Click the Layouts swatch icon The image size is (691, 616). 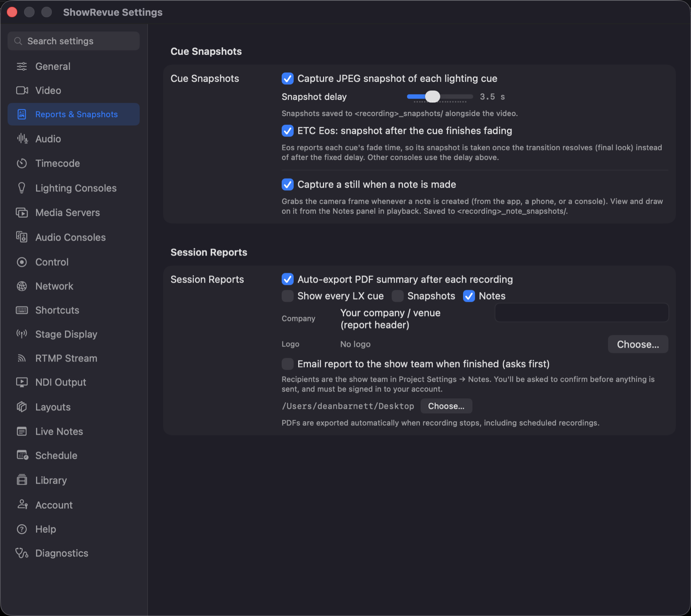[x=22, y=407]
